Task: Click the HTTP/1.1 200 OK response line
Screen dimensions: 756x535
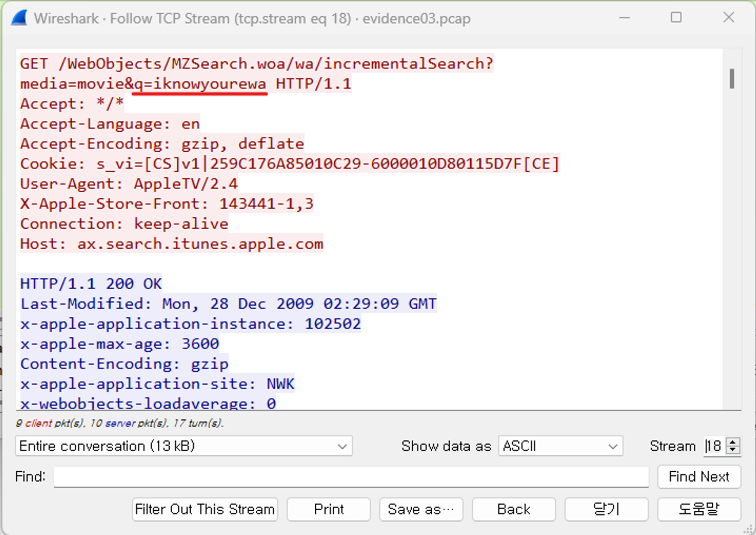Action: 91,283
